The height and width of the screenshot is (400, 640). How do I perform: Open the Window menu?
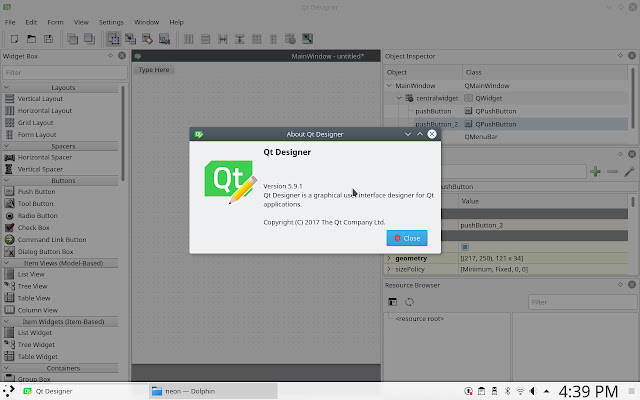coord(147,22)
